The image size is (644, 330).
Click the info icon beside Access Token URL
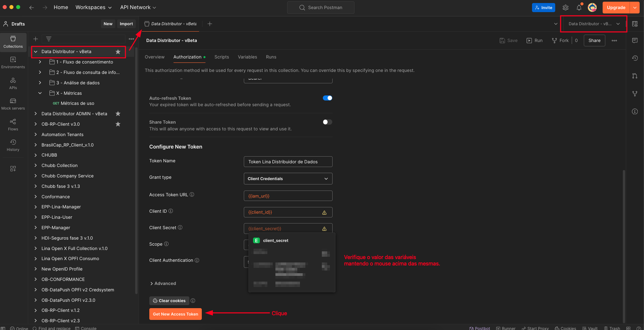tap(192, 195)
